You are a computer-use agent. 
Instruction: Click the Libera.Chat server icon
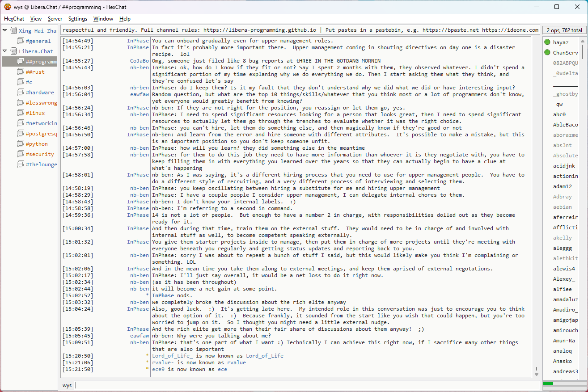point(13,51)
